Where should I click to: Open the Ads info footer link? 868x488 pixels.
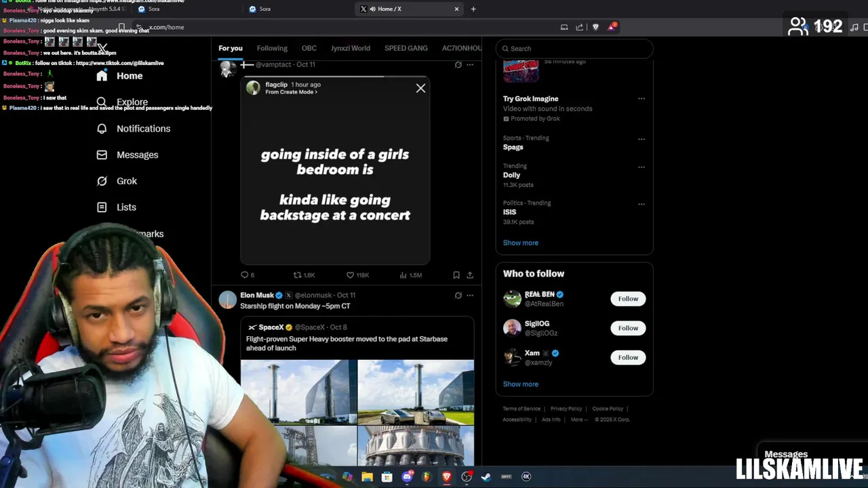click(x=551, y=420)
